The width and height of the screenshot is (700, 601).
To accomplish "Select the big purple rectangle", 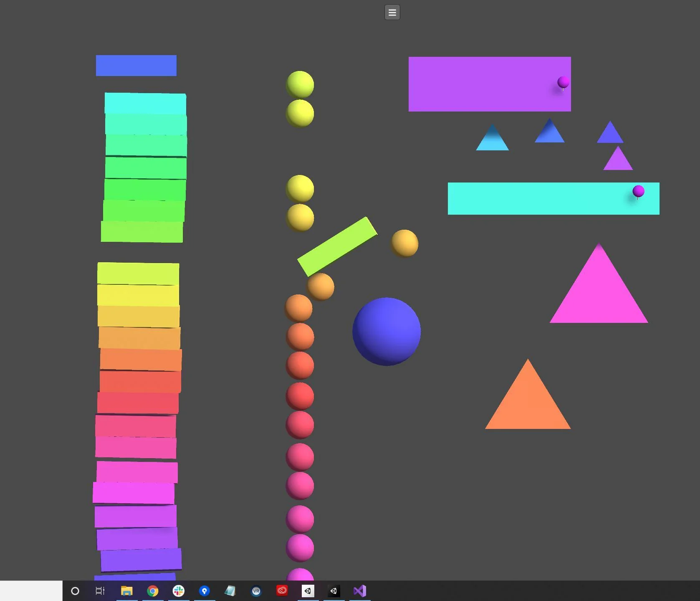I will tap(490, 84).
